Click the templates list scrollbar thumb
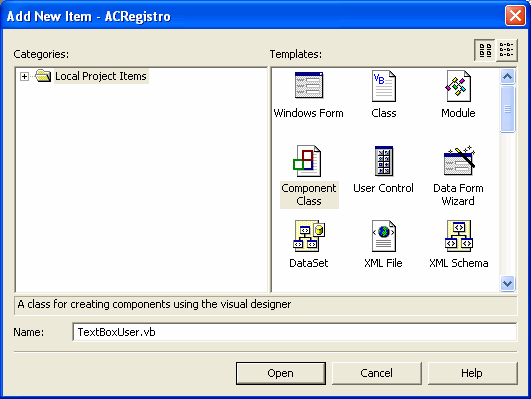531x399 pixels. (x=507, y=109)
